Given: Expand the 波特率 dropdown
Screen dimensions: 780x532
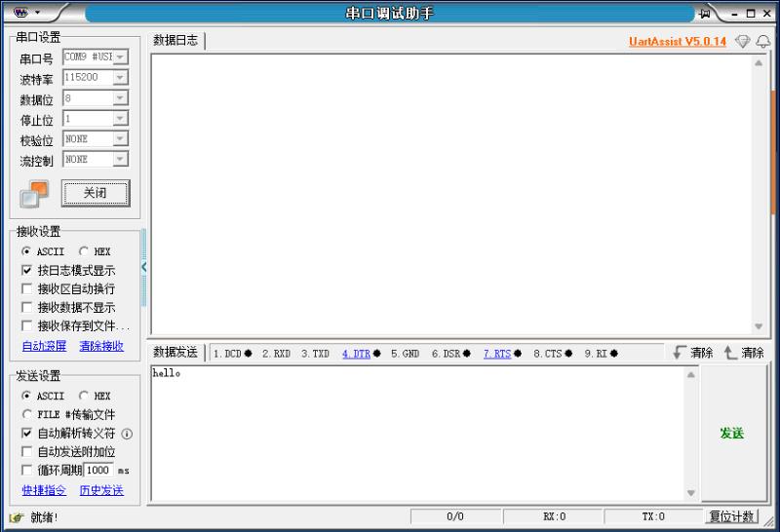Looking at the screenshot, I should click(120, 78).
